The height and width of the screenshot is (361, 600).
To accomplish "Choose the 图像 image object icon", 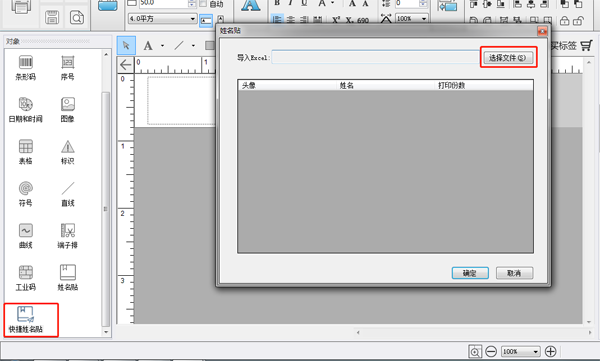I will 68,109.
